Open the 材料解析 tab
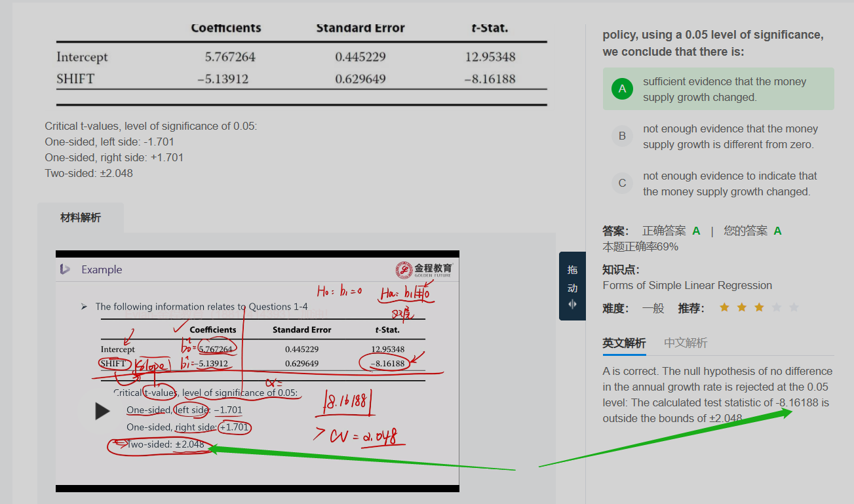This screenshot has height=504, width=854. (x=81, y=218)
